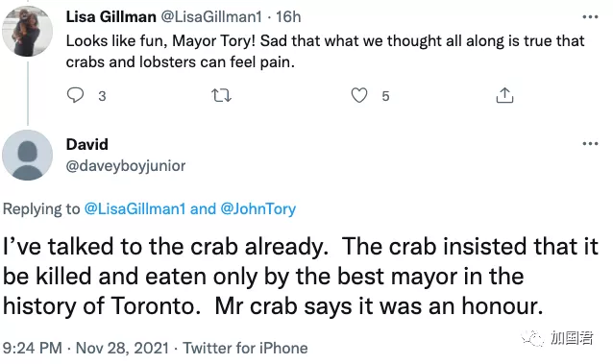Select David's reply text about the crab
The width and height of the screenshot is (613, 364).
[300, 276]
